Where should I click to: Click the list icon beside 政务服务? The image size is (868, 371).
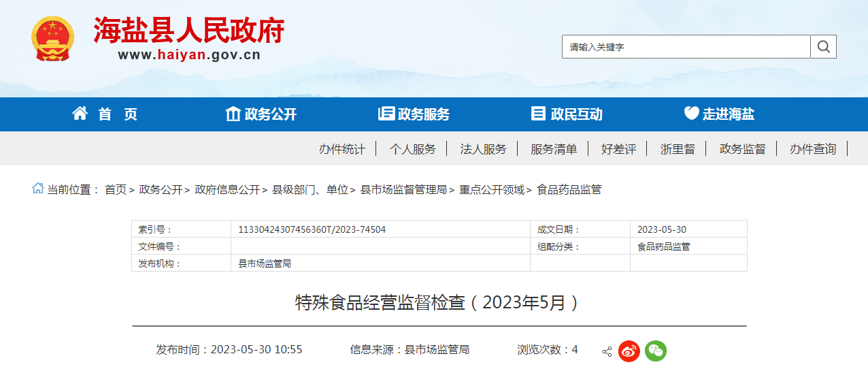386,114
